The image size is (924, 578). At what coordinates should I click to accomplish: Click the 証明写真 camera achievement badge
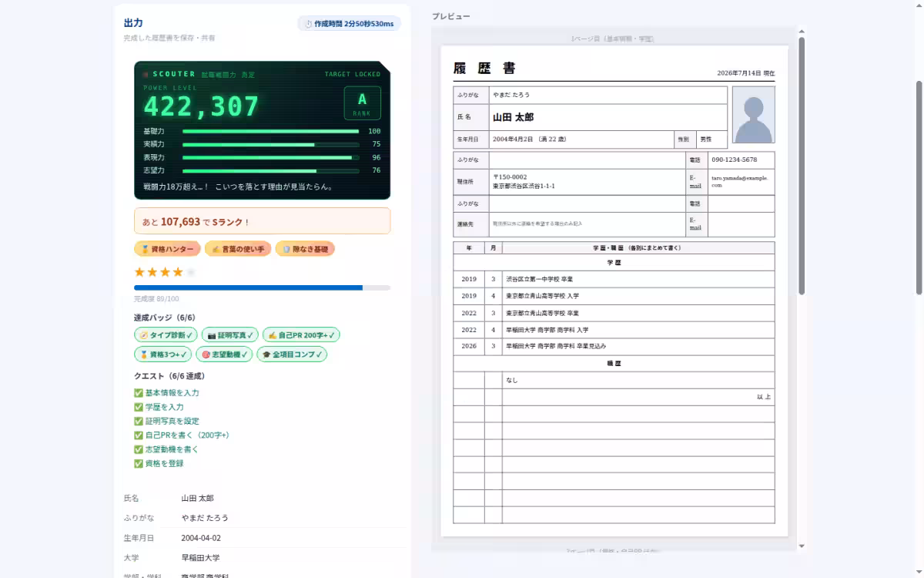tap(230, 335)
